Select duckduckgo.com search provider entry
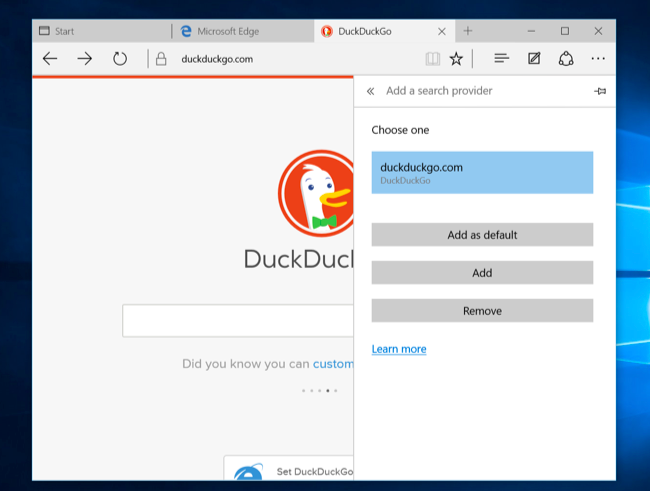The width and height of the screenshot is (650, 491). coord(482,173)
